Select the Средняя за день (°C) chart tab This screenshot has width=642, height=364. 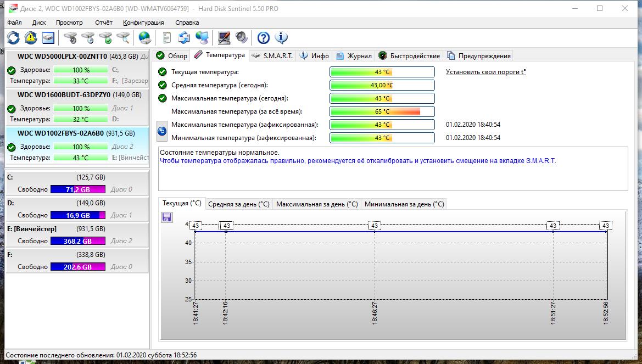click(x=239, y=204)
